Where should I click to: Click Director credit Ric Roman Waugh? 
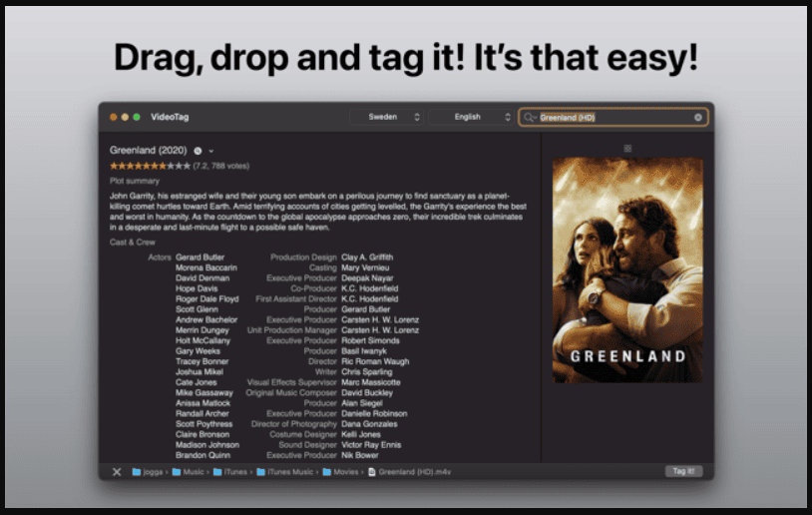point(375,361)
